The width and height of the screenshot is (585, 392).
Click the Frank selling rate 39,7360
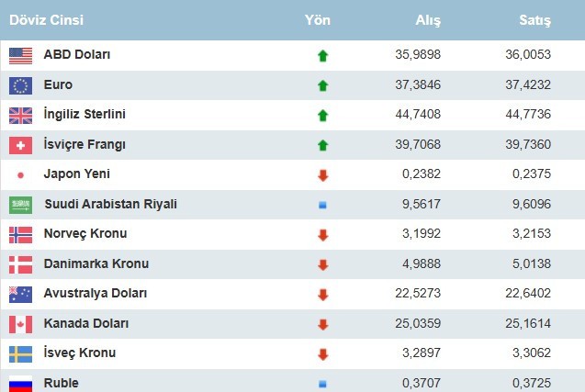528,144
